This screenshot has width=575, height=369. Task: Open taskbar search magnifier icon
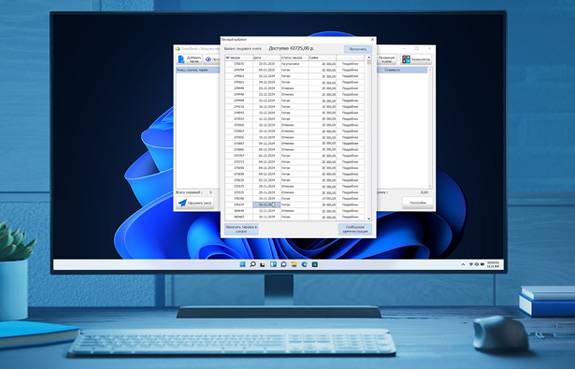pos(253,264)
